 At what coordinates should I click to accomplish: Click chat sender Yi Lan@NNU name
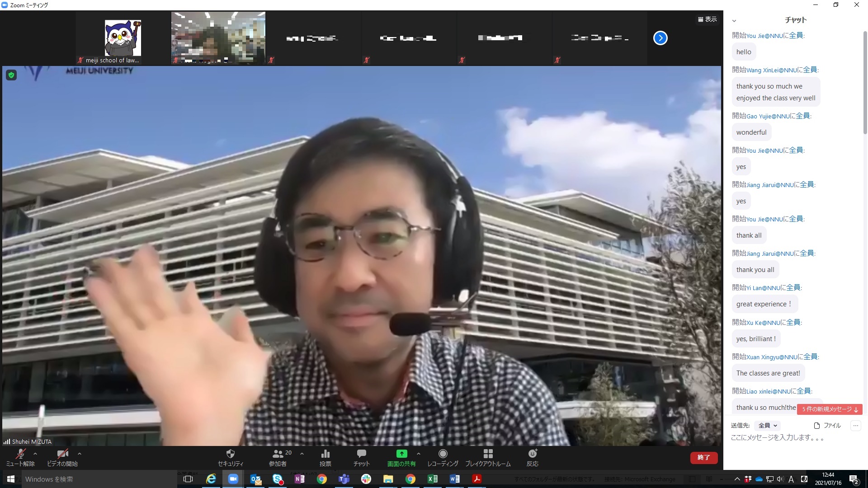click(763, 288)
